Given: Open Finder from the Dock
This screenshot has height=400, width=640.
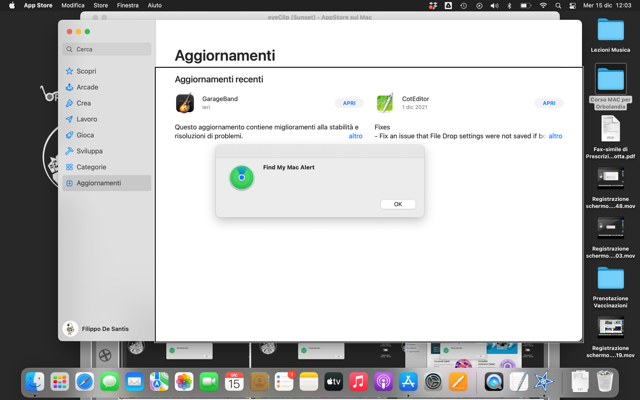Looking at the screenshot, I should pos(35,382).
